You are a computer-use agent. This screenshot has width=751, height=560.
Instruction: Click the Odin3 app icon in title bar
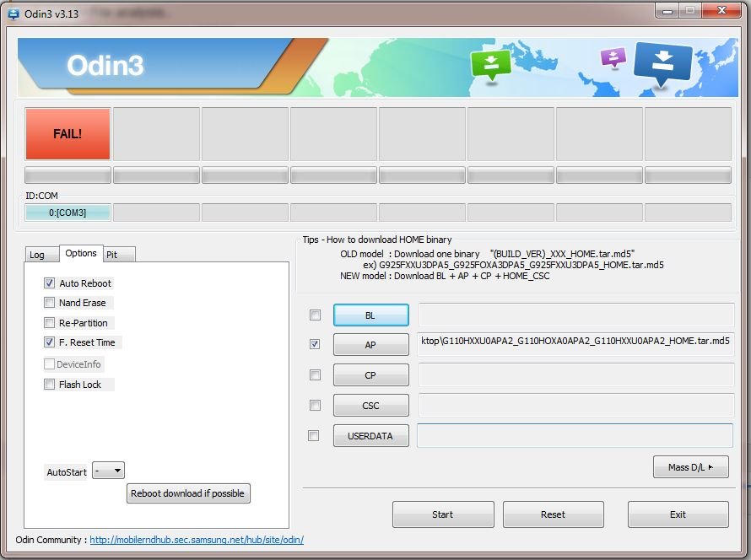tap(14, 13)
